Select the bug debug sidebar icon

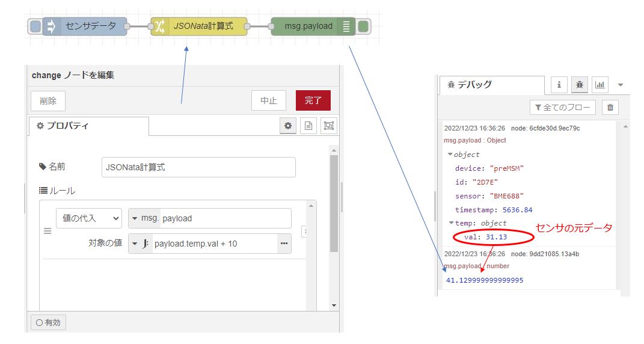click(580, 85)
